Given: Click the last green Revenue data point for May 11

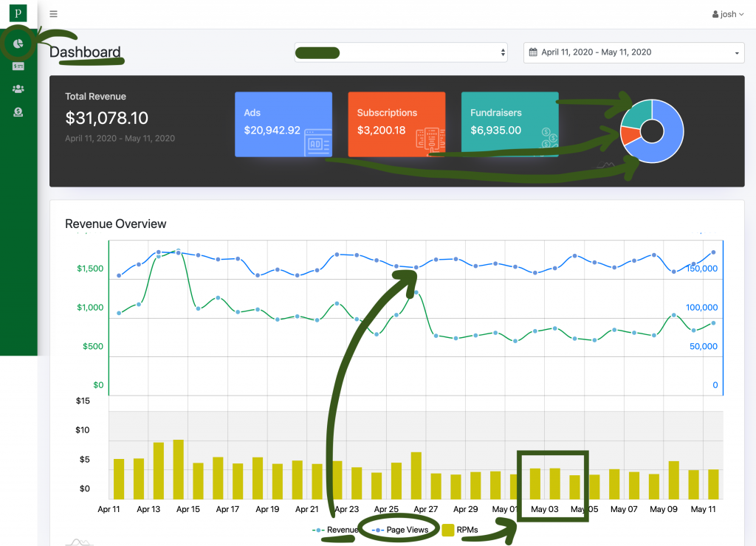Looking at the screenshot, I should coord(714,323).
